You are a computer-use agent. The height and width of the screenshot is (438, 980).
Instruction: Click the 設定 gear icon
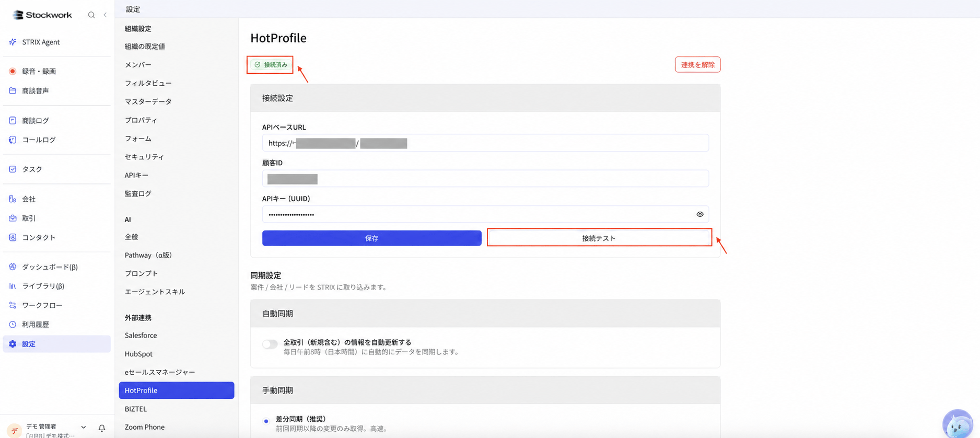13,344
